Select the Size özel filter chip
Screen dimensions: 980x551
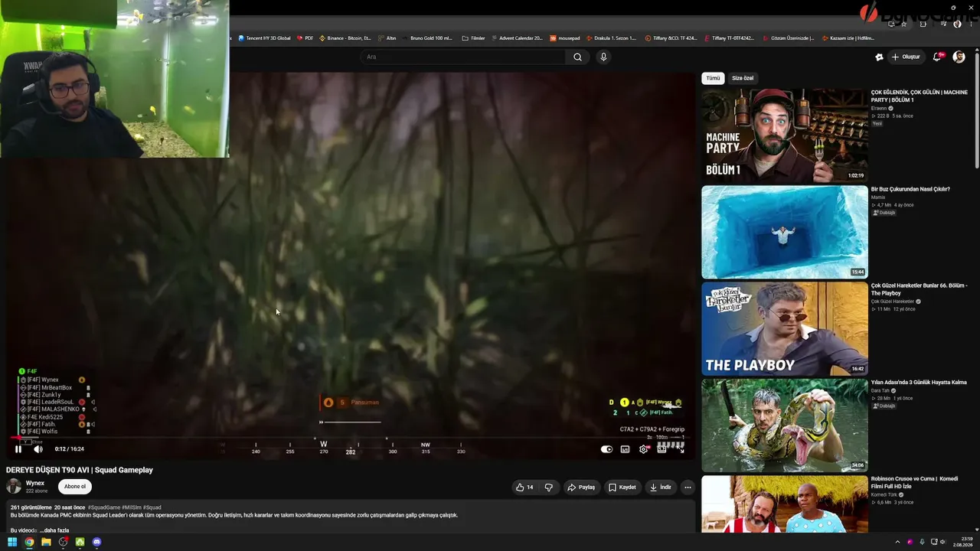coord(743,78)
